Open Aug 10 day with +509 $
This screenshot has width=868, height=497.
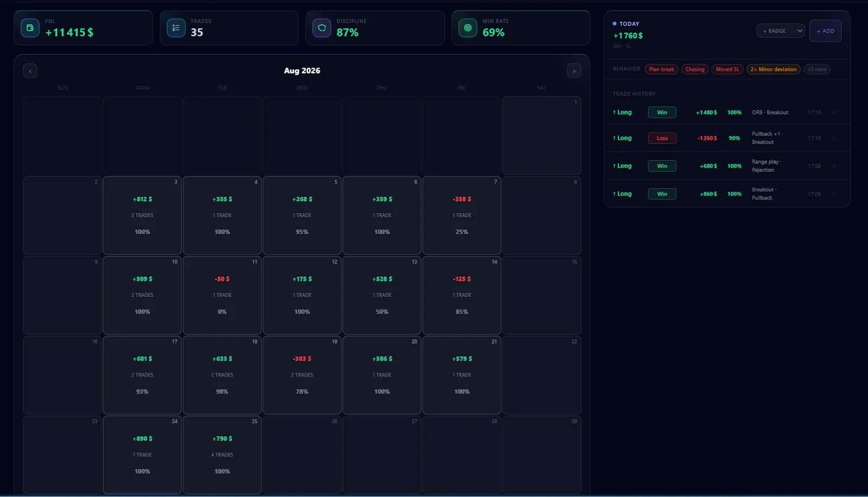point(142,295)
